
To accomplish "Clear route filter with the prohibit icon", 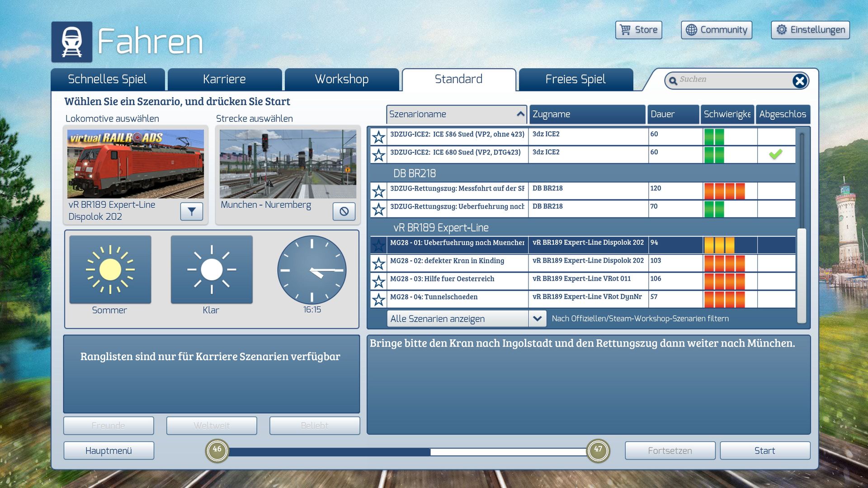I will tap(344, 211).
